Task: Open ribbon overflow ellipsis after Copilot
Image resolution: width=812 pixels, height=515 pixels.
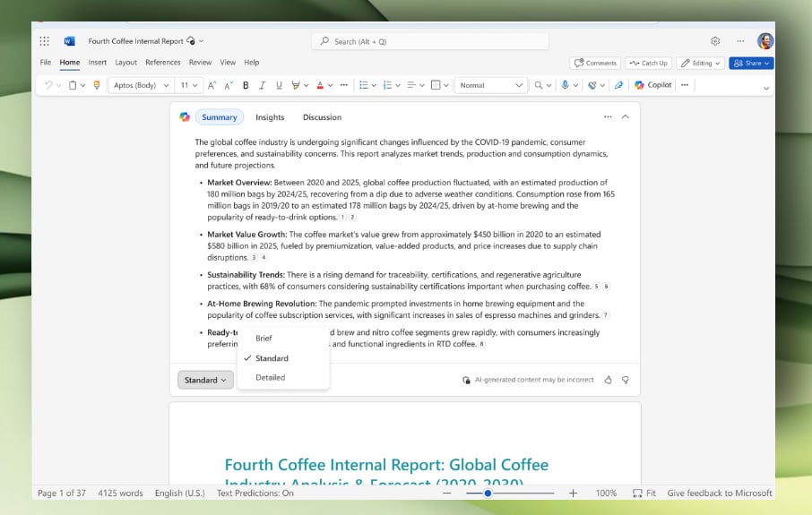Action: [685, 85]
